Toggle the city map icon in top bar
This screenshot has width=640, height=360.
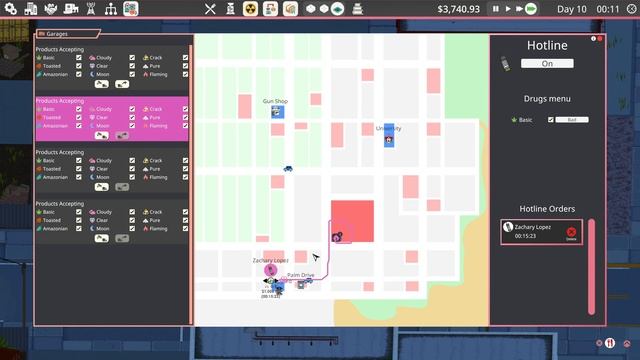point(131,9)
